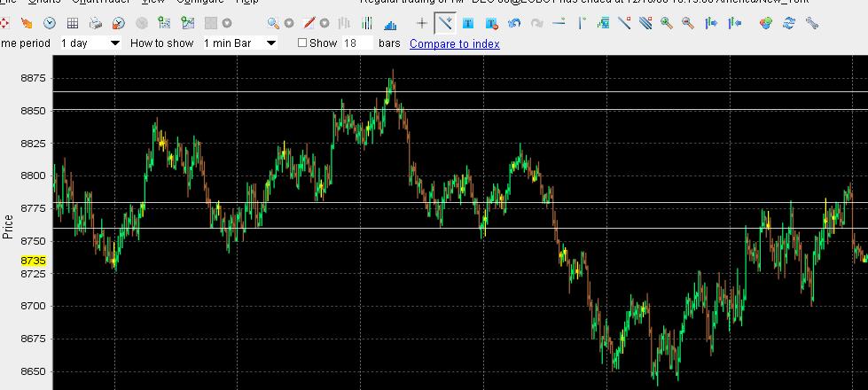Click the 8650 price axis label
Image resolution: width=868 pixels, height=390 pixels.
click(x=33, y=371)
